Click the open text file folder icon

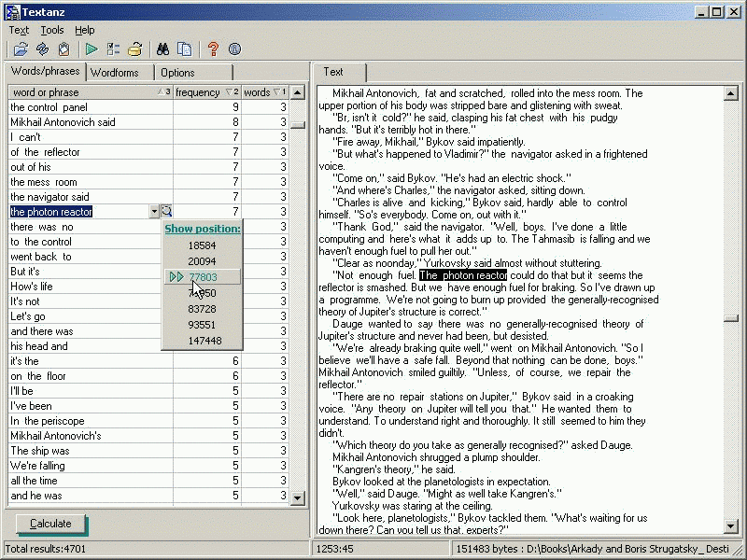point(21,49)
